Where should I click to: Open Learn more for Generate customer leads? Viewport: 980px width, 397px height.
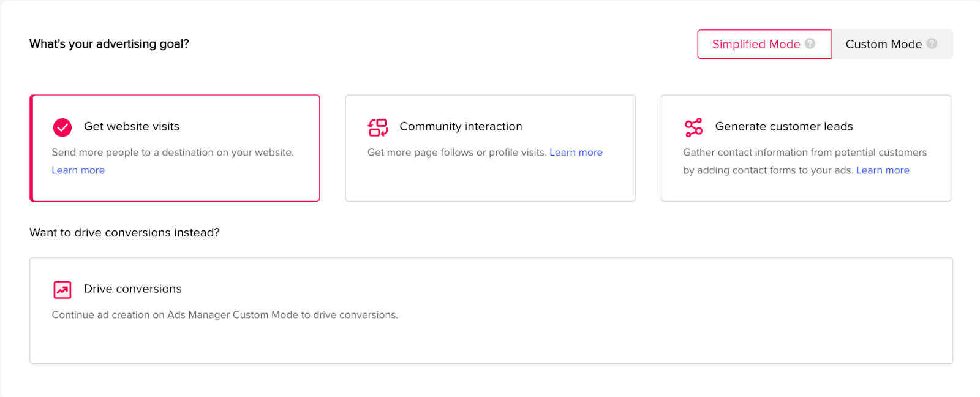[883, 170]
